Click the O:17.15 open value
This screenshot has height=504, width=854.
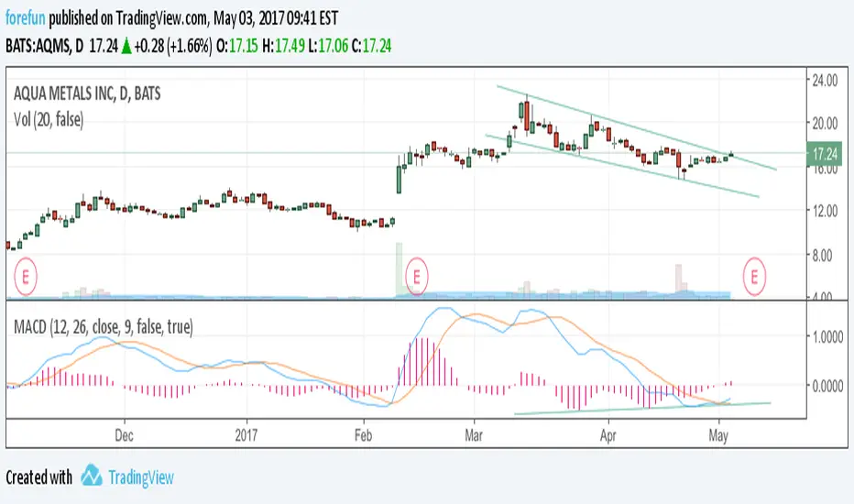click(237, 46)
